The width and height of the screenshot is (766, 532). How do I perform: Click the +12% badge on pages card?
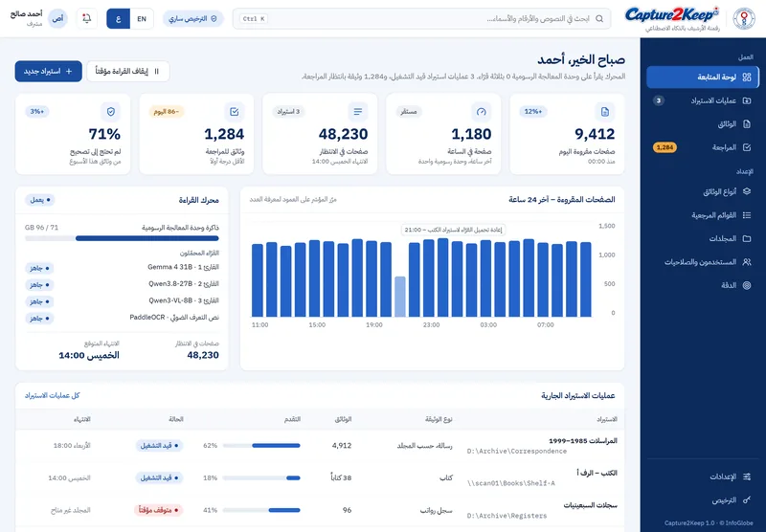(x=533, y=111)
